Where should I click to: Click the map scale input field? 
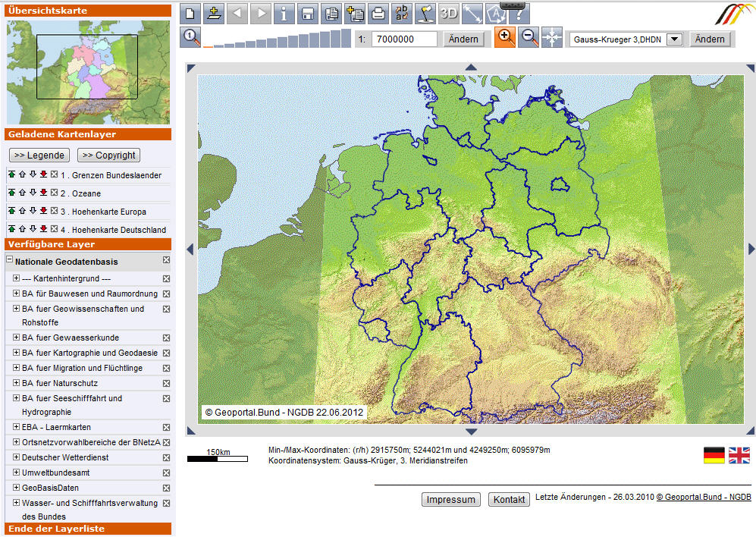click(x=404, y=39)
